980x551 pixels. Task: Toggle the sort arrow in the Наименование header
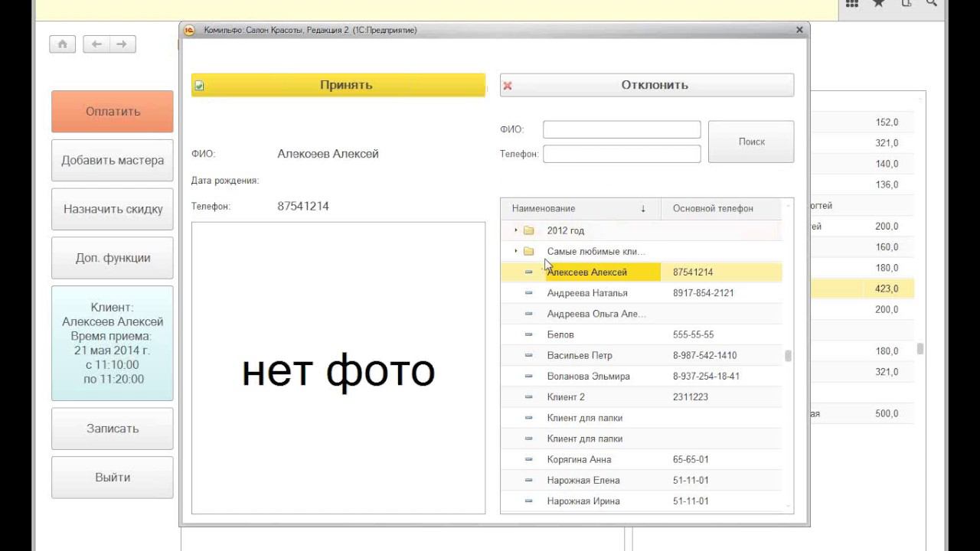click(643, 208)
